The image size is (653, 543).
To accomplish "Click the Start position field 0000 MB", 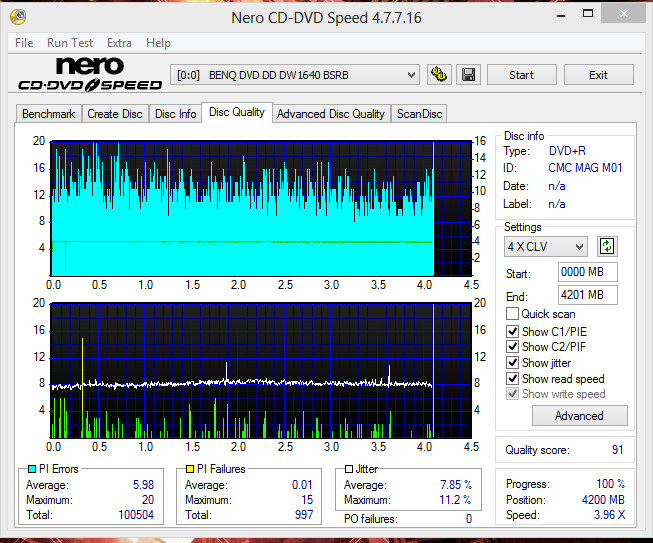I will (587, 272).
